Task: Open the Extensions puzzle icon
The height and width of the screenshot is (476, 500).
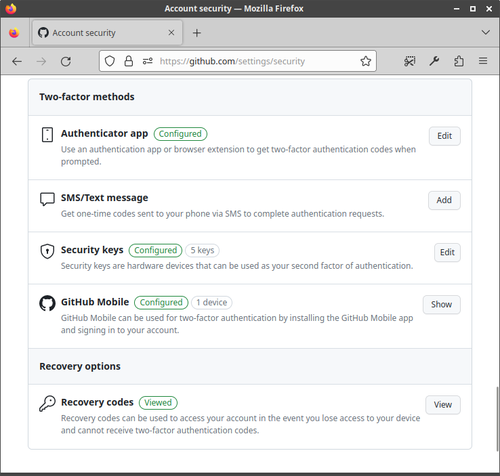Action: (459, 61)
